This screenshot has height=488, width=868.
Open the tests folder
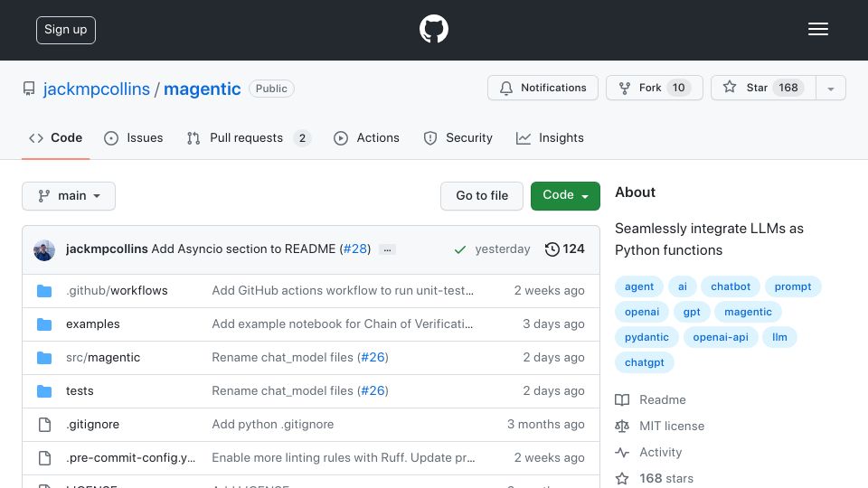[80, 390]
